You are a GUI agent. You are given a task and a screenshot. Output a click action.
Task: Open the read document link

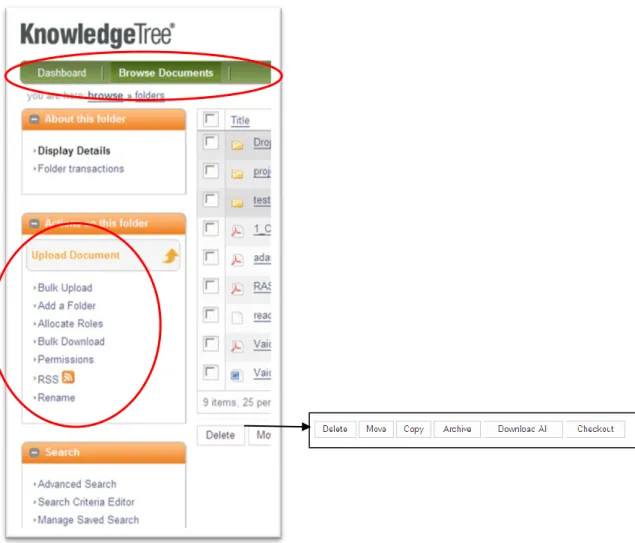[262, 315]
